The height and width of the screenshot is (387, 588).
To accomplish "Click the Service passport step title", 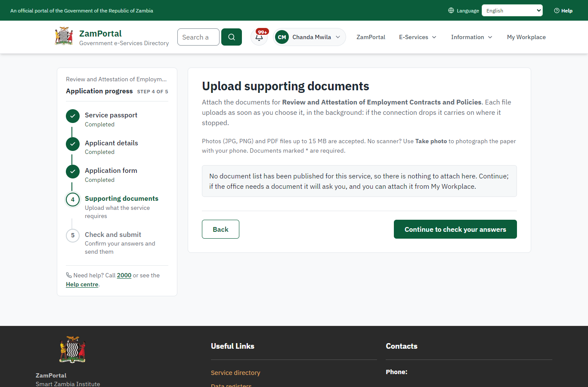I will (111, 115).
